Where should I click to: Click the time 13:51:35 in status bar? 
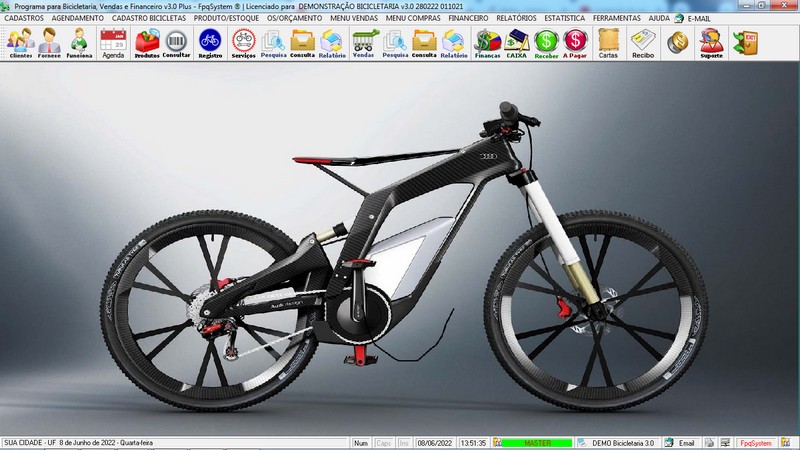coord(473,443)
